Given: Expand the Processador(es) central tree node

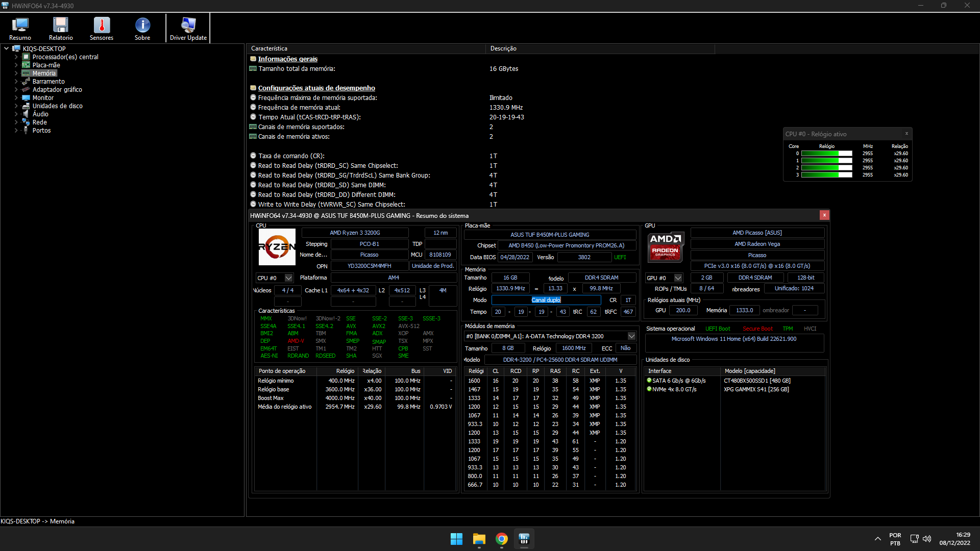Looking at the screenshot, I should [x=16, y=57].
